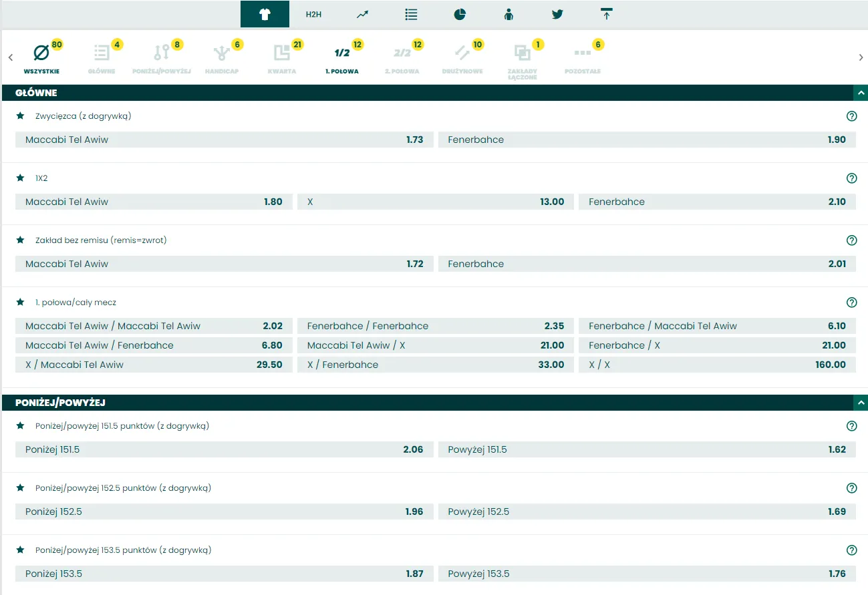Select X / Maccabi Tel Awiw at 29.50
This screenshot has width=868, height=595.
point(154,365)
